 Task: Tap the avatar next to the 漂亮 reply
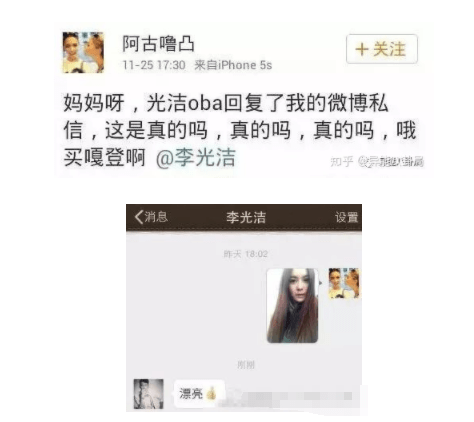149,394
